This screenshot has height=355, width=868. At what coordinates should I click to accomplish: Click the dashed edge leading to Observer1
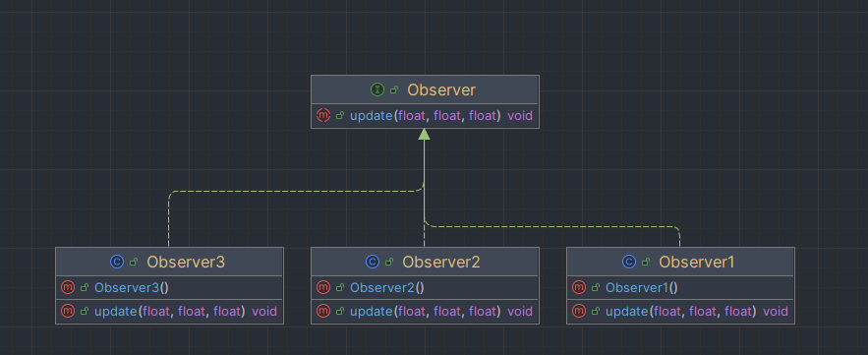tap(553, 226)
